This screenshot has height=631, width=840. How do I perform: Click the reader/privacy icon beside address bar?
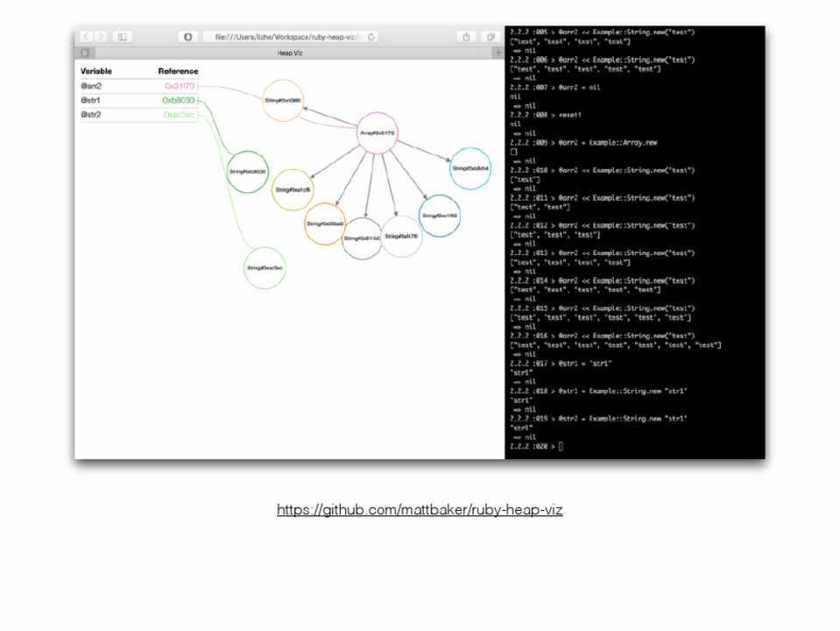[188, 37]
